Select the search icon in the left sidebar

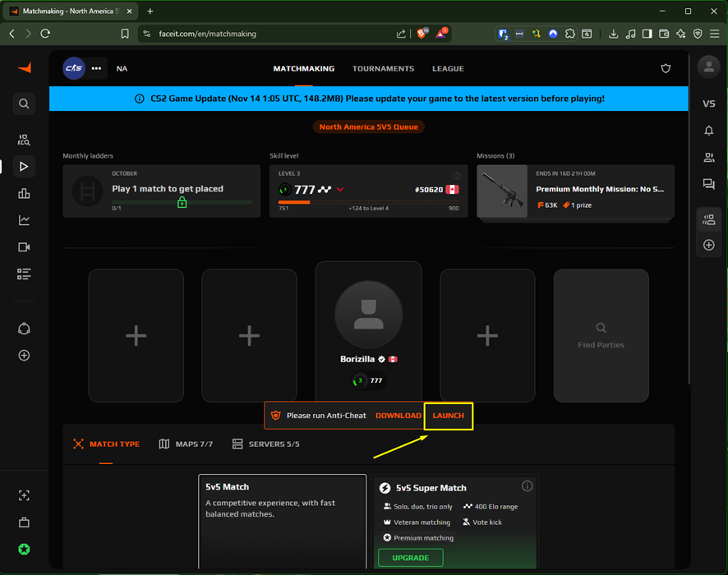click(24, 103)
